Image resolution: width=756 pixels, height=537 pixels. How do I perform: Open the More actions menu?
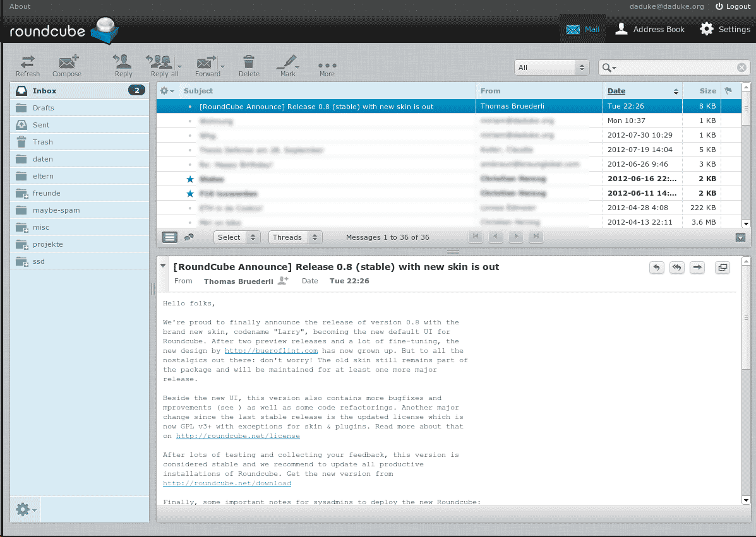pos(327,67)
